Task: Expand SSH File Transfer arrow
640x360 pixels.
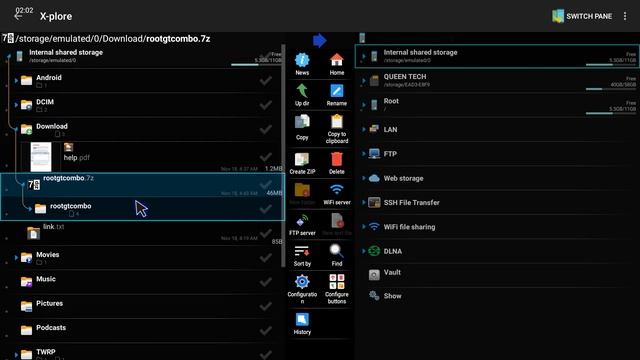Action: [364, 202]
